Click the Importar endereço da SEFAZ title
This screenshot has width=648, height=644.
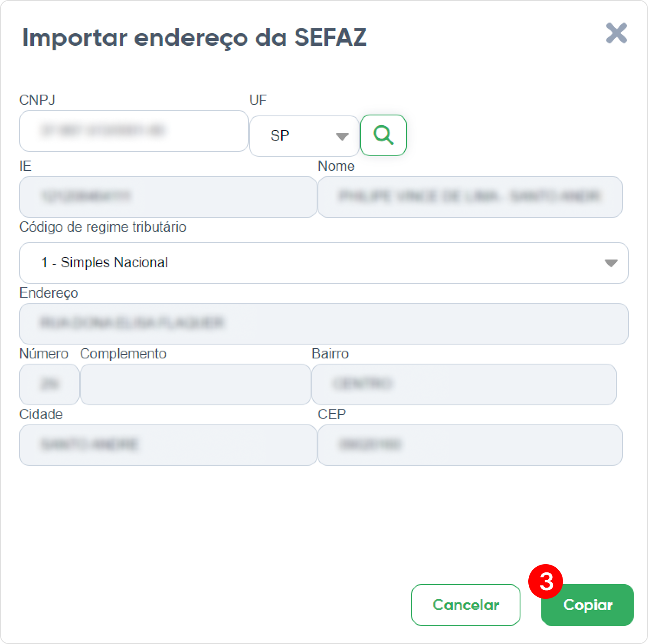pyautogui.click(x=194, y=37)
